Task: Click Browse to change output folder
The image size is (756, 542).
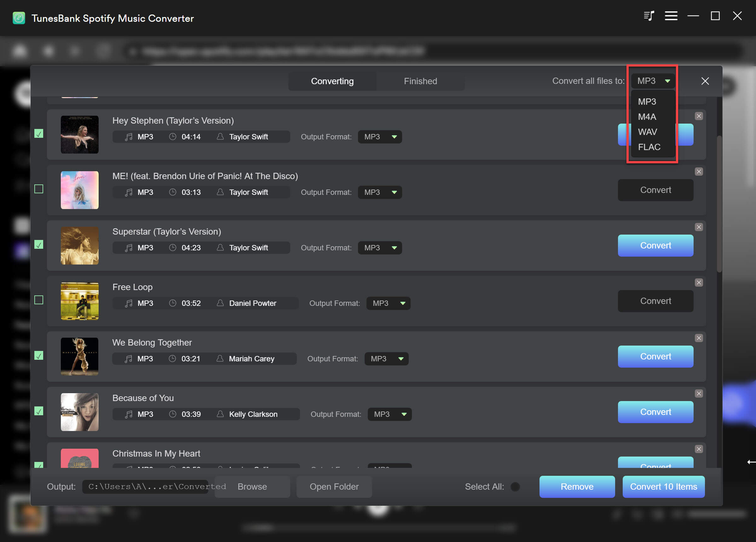Action: click(x=252, y=487)
